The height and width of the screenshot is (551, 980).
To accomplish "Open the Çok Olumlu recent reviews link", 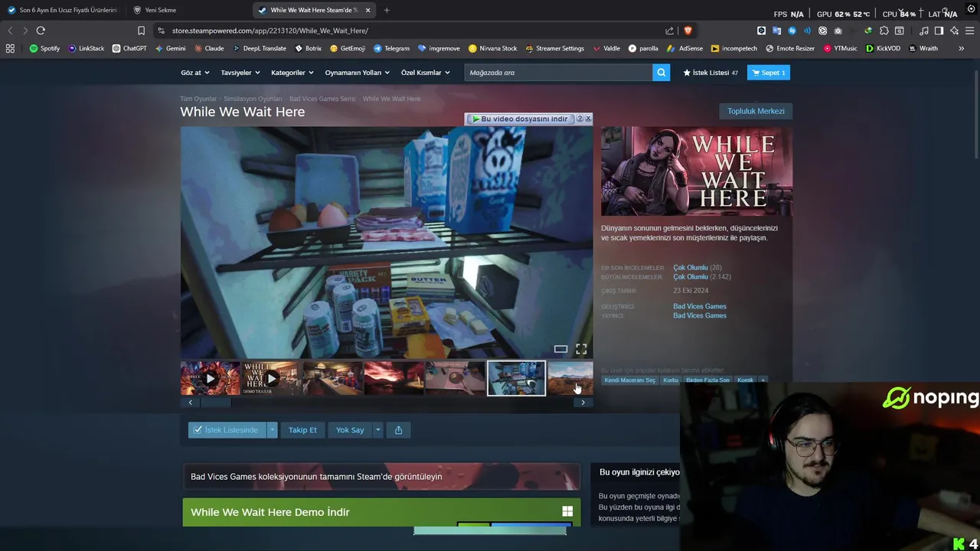I will coord(691,268).
